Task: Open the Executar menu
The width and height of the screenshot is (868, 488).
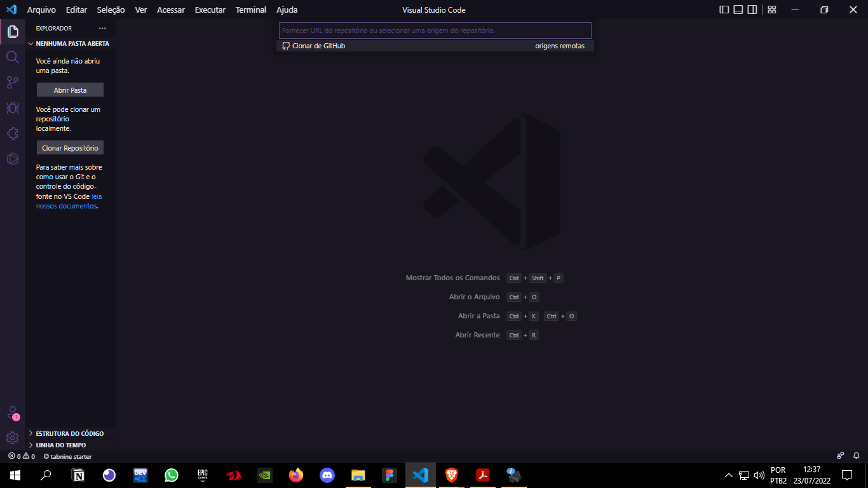Action: point(210,10)
